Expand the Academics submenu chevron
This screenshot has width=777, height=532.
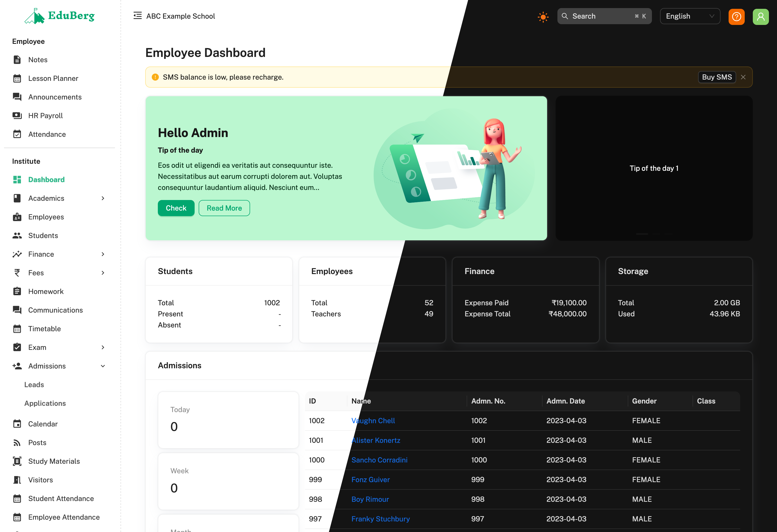[x=103, y=198]
